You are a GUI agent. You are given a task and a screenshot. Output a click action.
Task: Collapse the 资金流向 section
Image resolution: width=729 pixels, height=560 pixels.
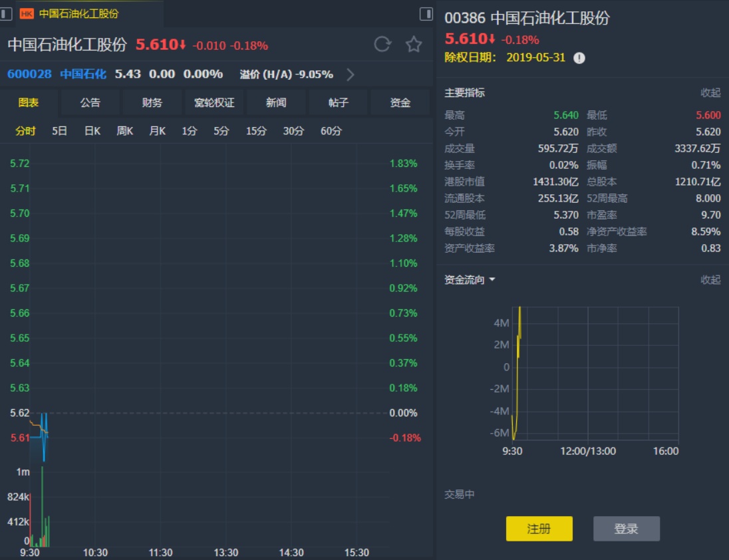click(x=710, y=280)
